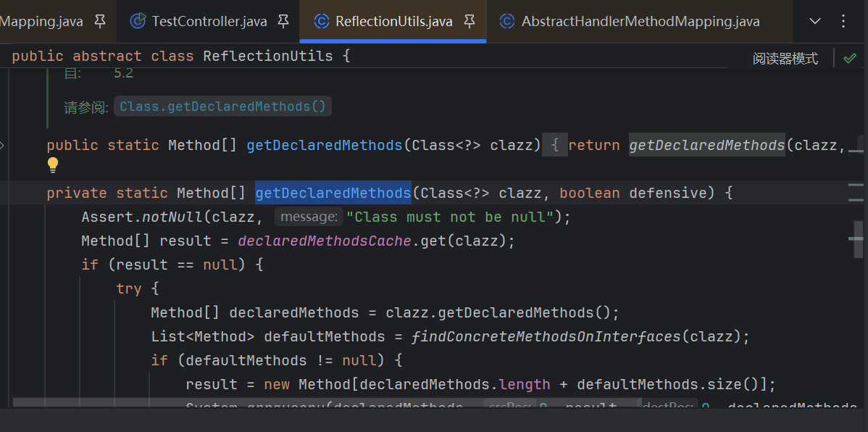Viewport: 868px width, 432px height.
Task: Click class icon of ReflectionUtils.java tab
Action: (321, 22)
